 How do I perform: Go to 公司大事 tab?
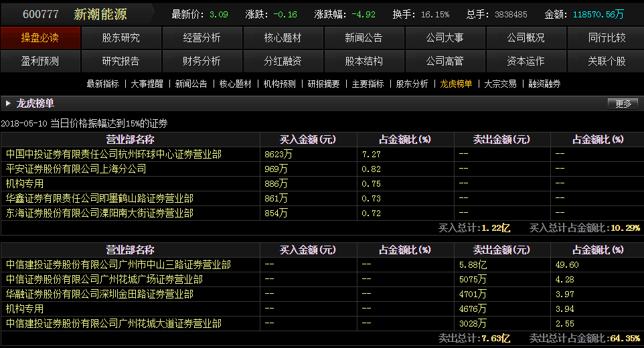coord(445,37)
